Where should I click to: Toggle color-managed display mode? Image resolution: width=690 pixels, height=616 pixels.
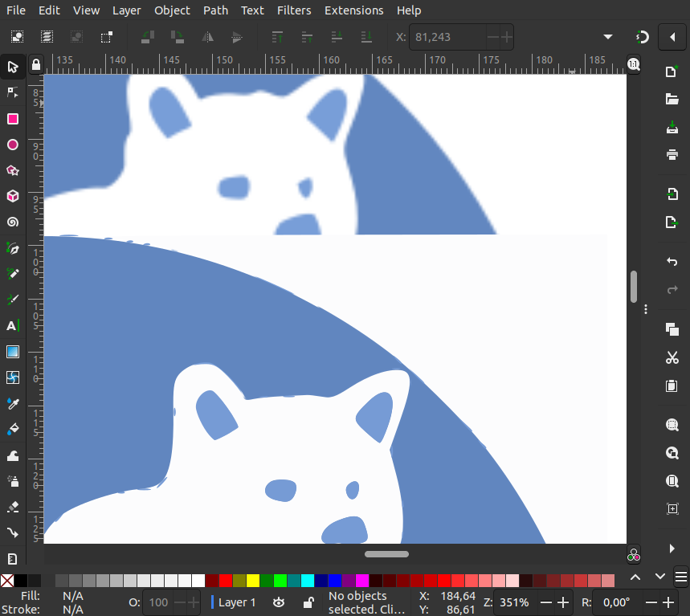(634, 555)
